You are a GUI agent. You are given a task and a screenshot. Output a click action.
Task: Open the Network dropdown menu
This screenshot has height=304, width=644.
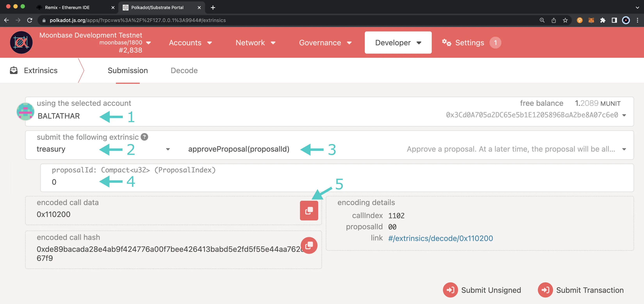point(255,42)
